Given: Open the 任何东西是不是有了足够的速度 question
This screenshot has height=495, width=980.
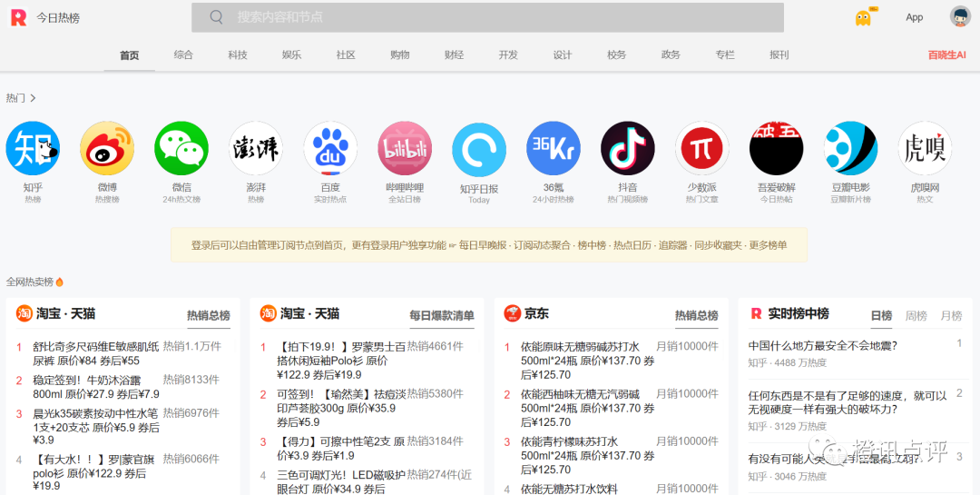Looking at the screenshot, I should 848,402.
